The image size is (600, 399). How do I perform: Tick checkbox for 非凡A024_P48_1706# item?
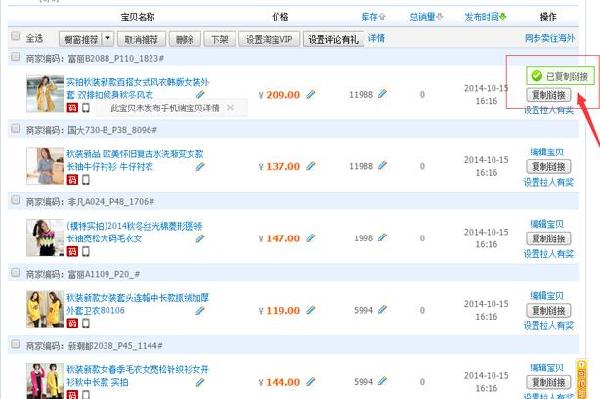(15, 200)
